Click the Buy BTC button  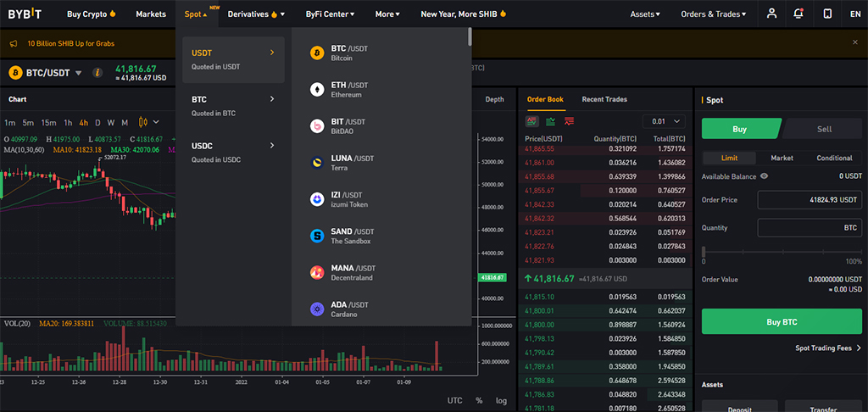pyautogui.click(x=782, y=322)
